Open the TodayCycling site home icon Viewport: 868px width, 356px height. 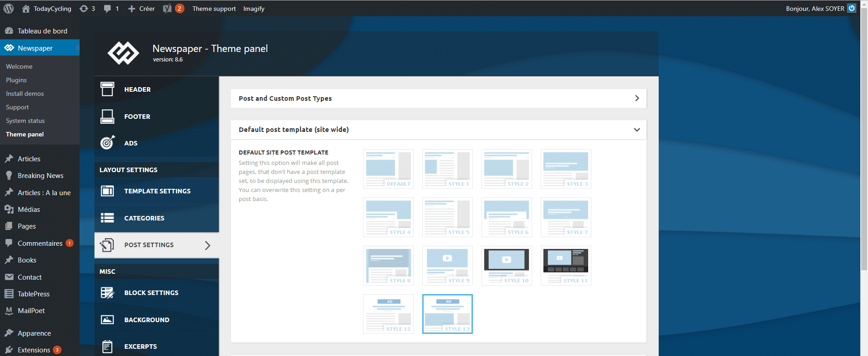pos(26,9)
